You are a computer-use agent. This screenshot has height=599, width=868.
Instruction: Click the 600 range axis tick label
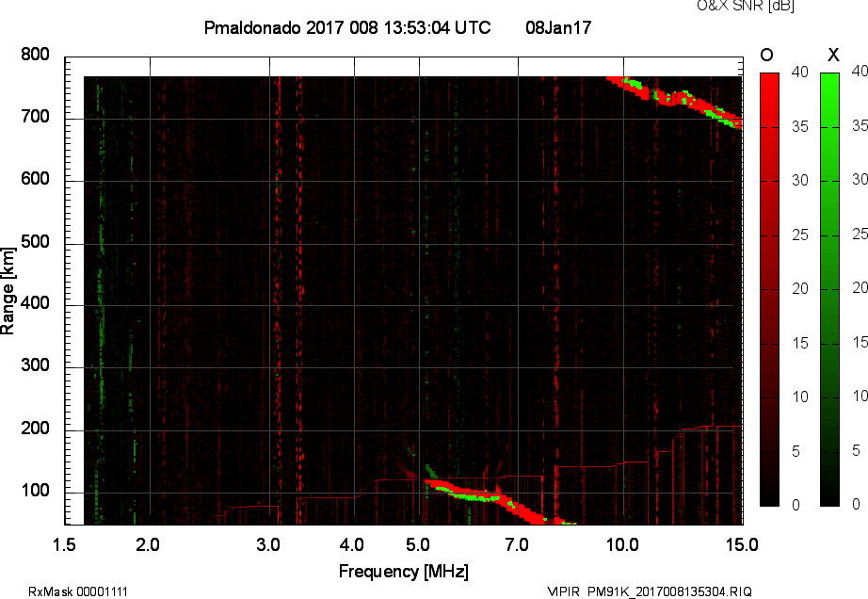(35, 179)
